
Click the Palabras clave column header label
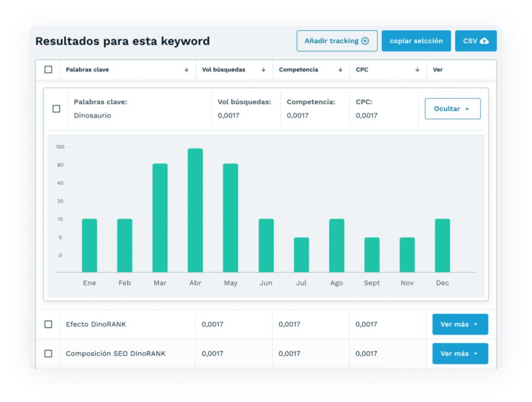click(87, 70)
